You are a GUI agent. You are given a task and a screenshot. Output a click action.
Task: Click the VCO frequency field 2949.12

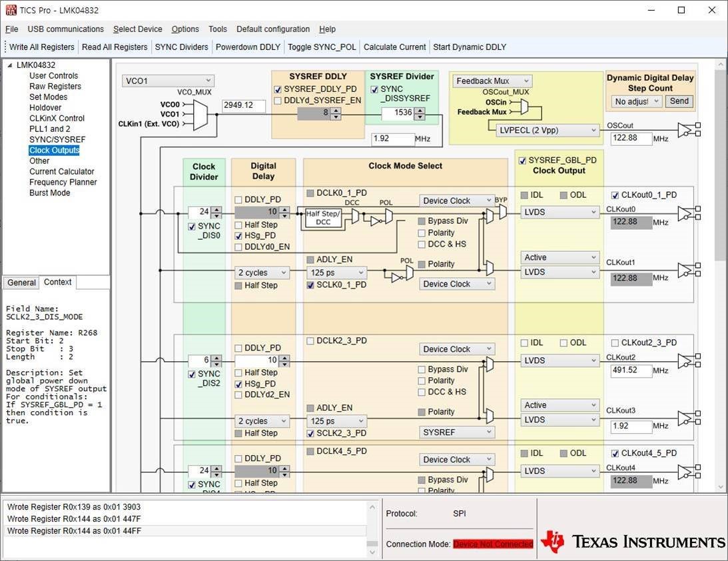point(244,105)
